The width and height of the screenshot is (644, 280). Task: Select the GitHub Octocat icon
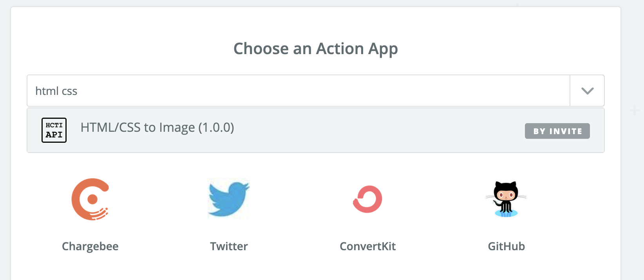click(506, 199)
